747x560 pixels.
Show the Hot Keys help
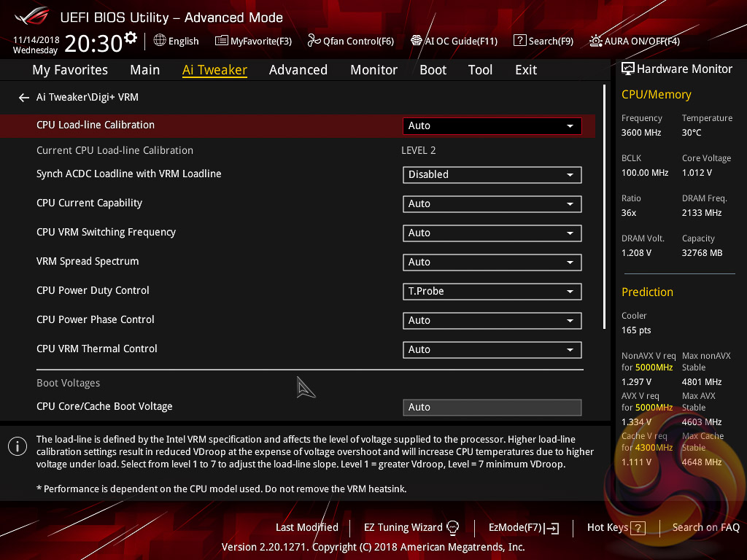click(x=616, y=527)
